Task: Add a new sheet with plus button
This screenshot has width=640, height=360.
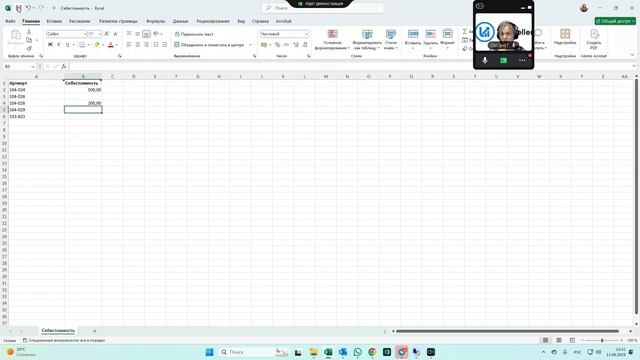Action: click(95, 331)
